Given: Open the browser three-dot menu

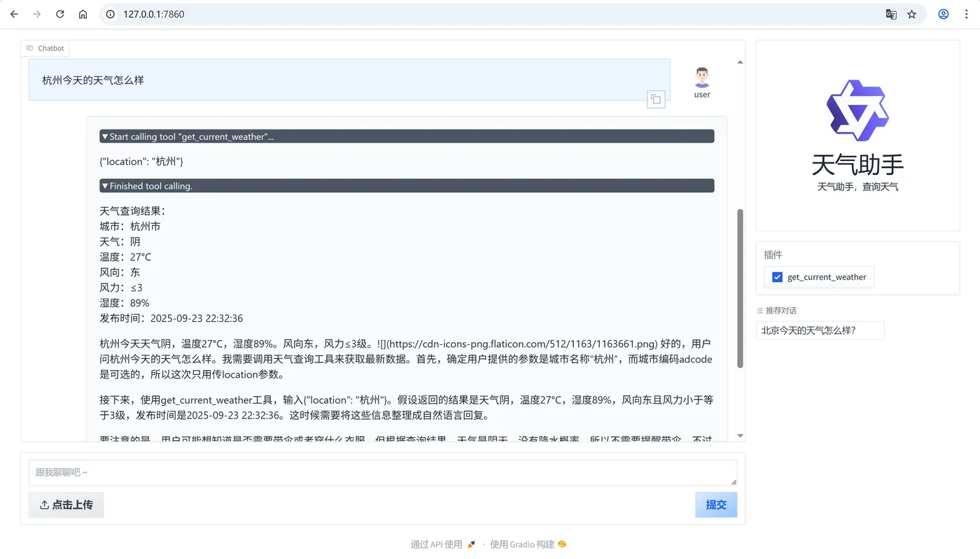Looking at the screenshot, I should (x=967, y=14).
